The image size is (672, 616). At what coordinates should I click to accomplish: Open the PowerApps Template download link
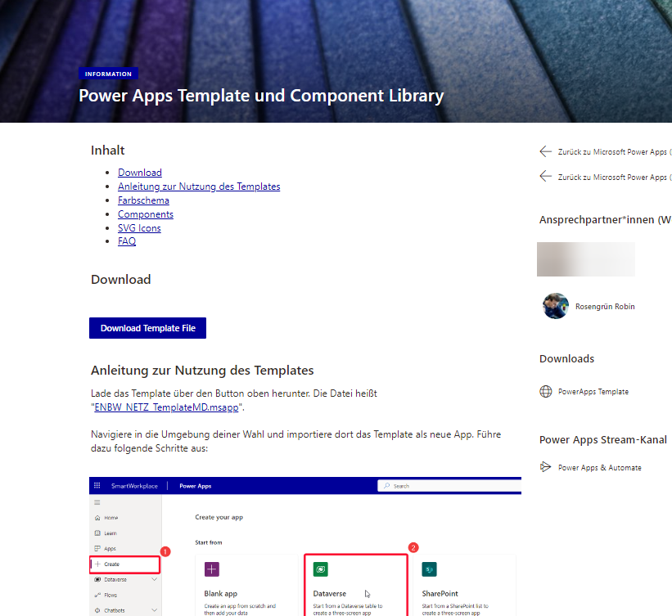point(593,392)
